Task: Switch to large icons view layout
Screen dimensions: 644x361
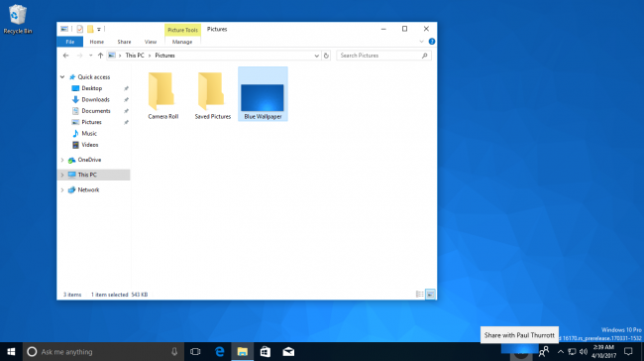Action: [x=430, y=295]
